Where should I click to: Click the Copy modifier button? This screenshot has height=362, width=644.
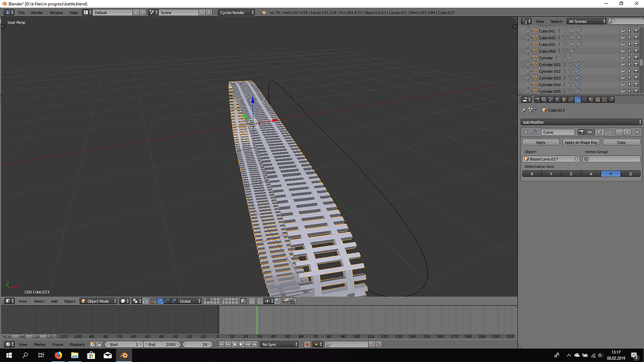621,143
